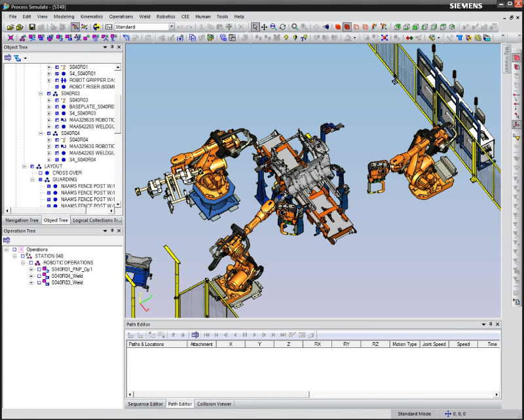Click the pink square icon starting the second toolbar
The width and height of the screenshot is (524, 420).
[x=10, y=38]
